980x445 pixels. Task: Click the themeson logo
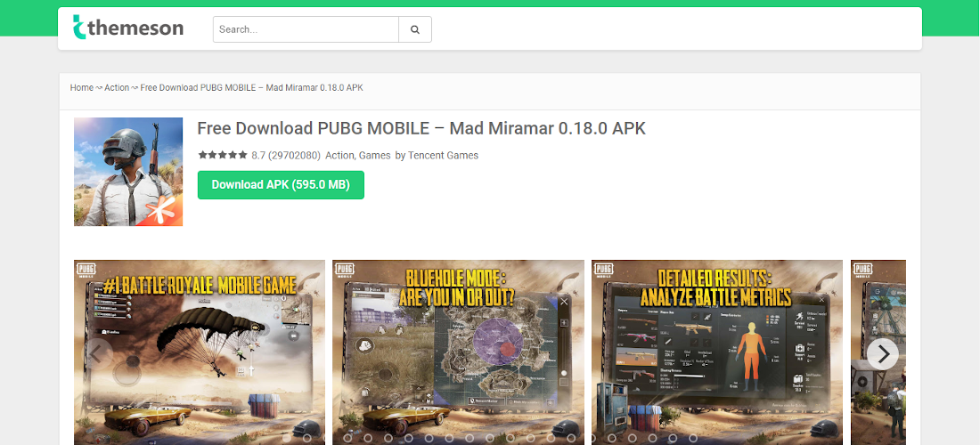[128, 28]
